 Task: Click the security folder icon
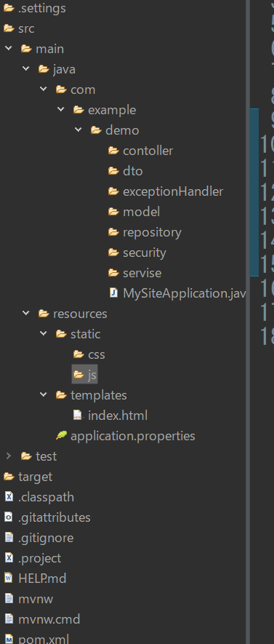coord(113,253)
